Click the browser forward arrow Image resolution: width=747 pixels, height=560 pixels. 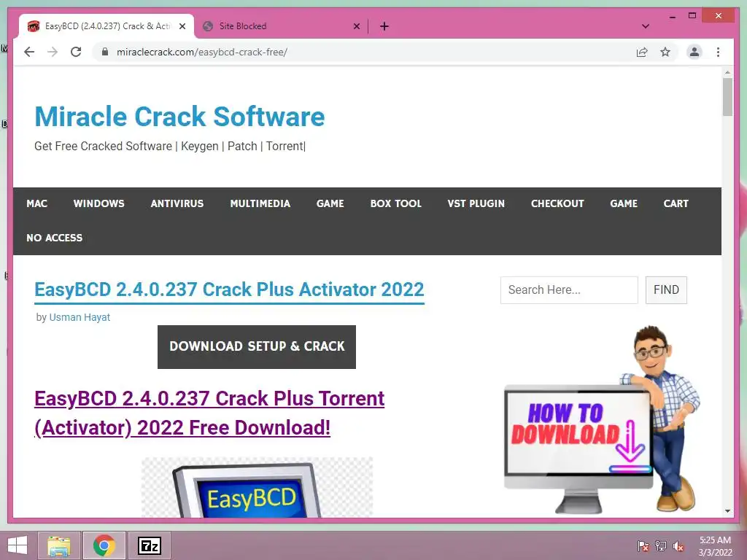tap(53, 52)
